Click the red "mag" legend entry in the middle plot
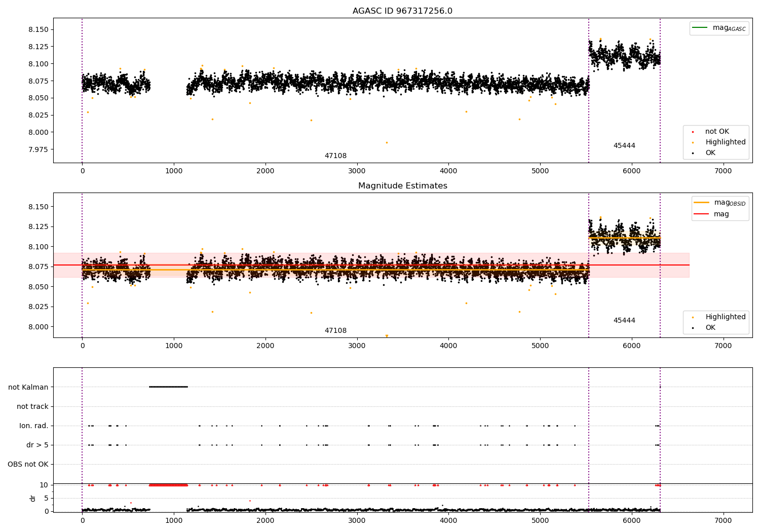 click(x=711, y=214)
